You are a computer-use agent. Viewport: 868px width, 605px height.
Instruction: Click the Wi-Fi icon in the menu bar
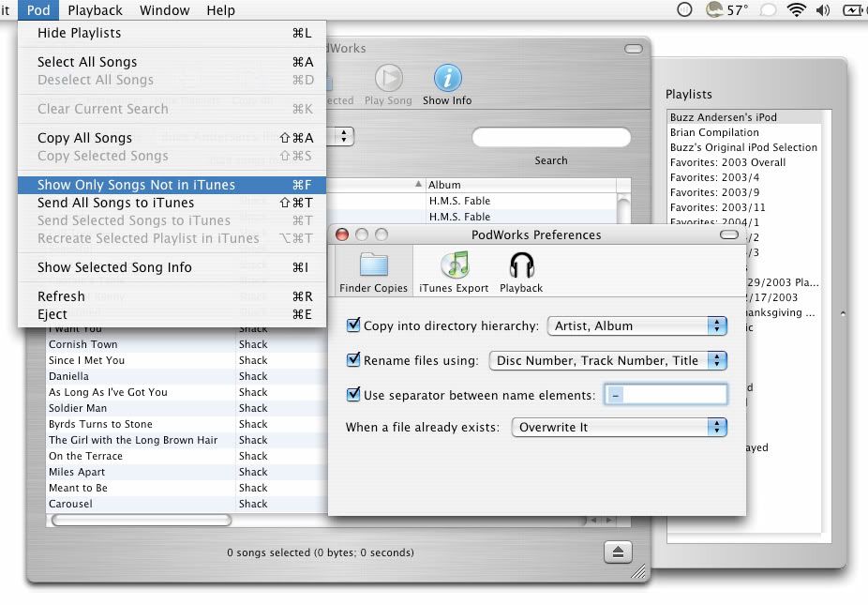[796, 10]
